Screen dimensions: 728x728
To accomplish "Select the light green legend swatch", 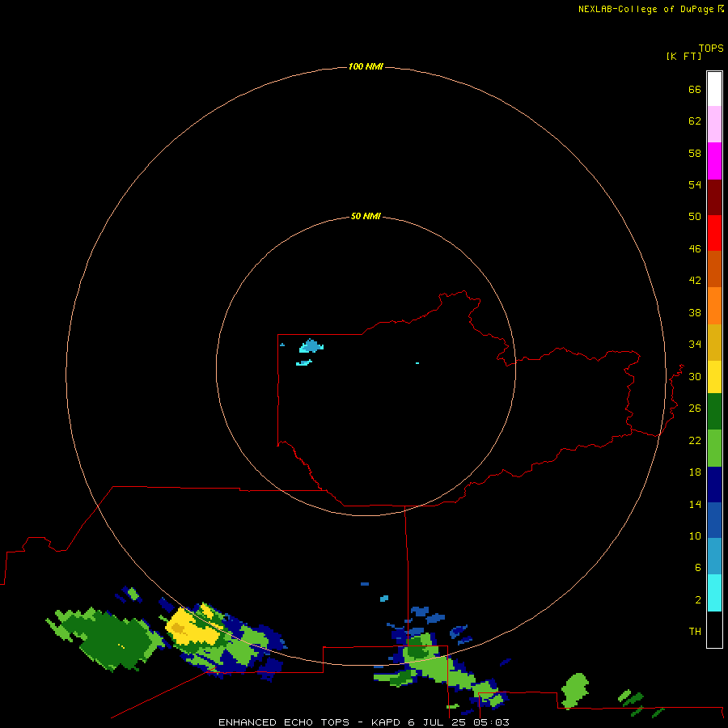I will (x=714, y=448).
